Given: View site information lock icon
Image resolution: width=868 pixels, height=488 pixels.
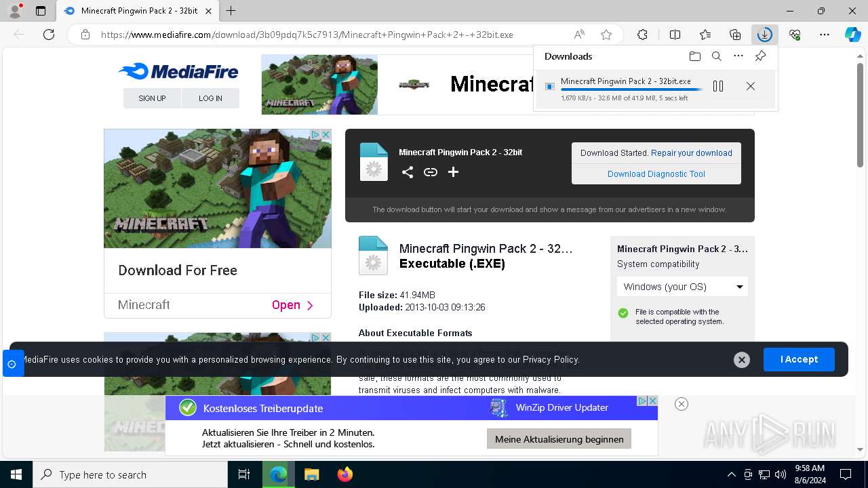Looking at the screenshot, I should pyautogui.click(x=85, y=35).
